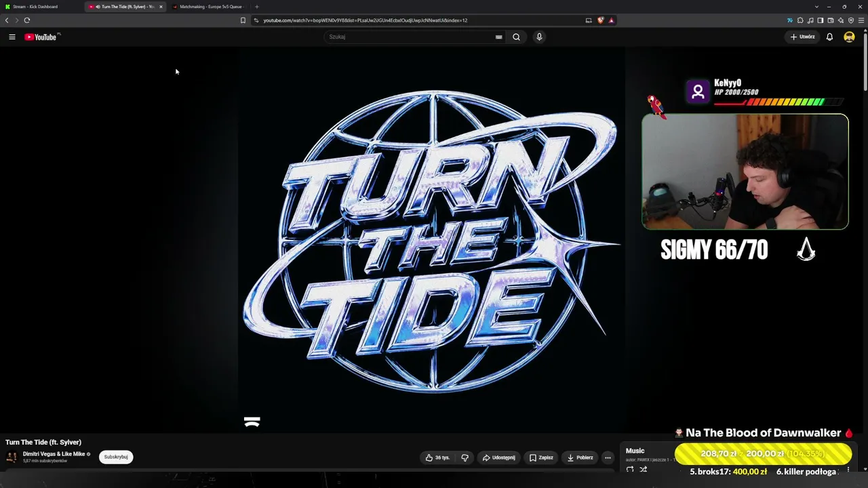Open the Music playlist title
868x488 pixels.
[635, 451]
